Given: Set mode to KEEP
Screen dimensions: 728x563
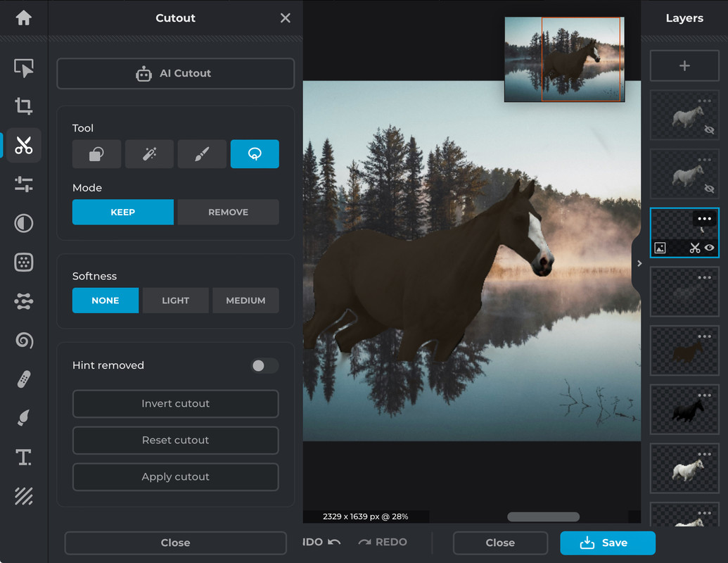Looking at the screenshot, I should point(123,213).
